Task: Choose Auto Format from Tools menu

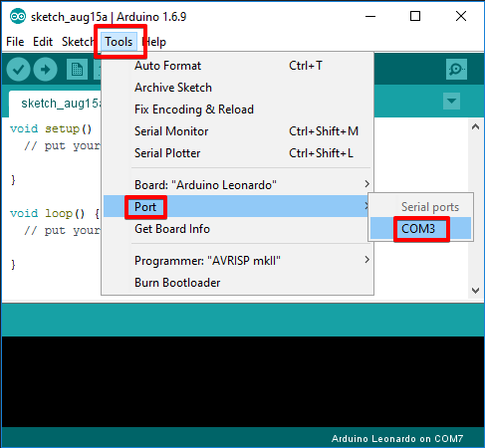Action: (x=237, y=66)
